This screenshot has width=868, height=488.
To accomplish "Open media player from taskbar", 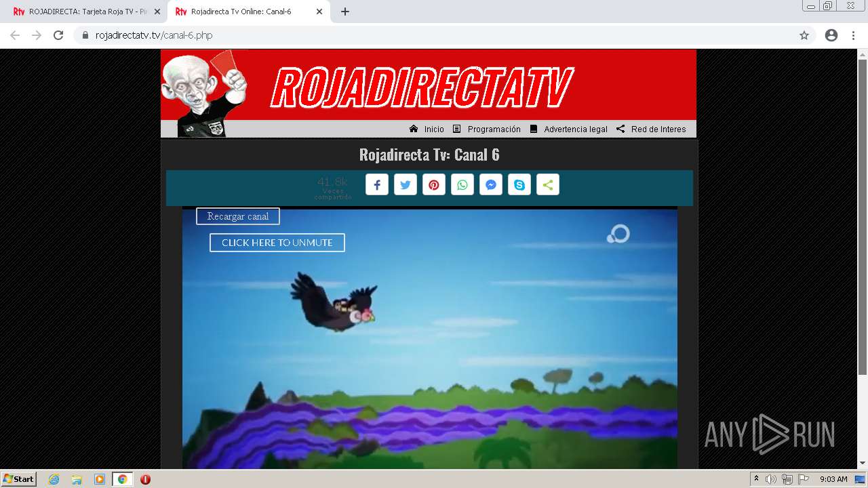I will [100, 479].
